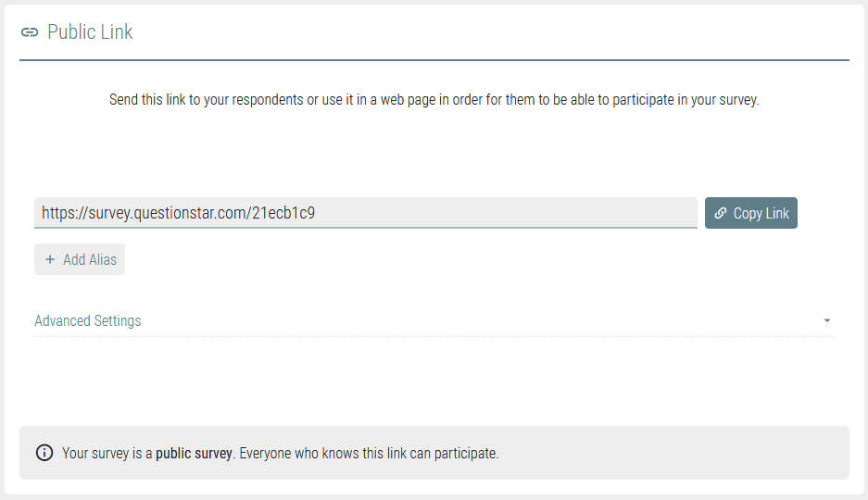Click the empty end of the URL field
The image size is (868, 500).
(x=507, y=213)
